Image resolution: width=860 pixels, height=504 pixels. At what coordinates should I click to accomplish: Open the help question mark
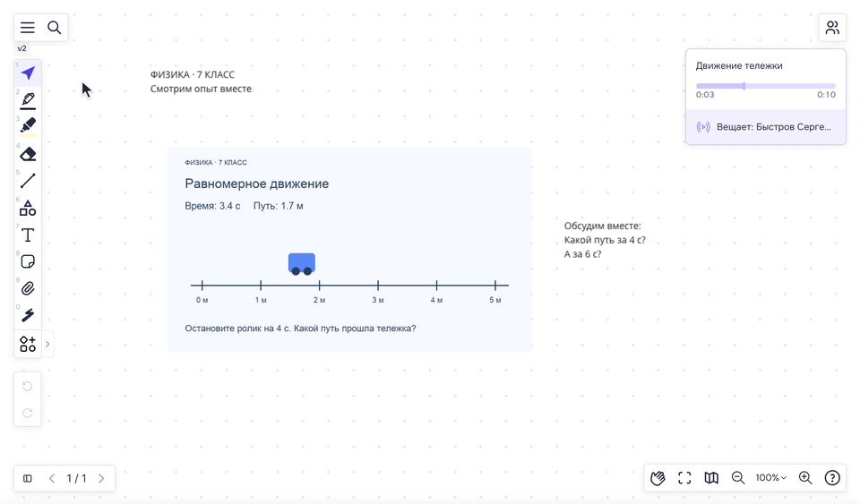[832, 478]
